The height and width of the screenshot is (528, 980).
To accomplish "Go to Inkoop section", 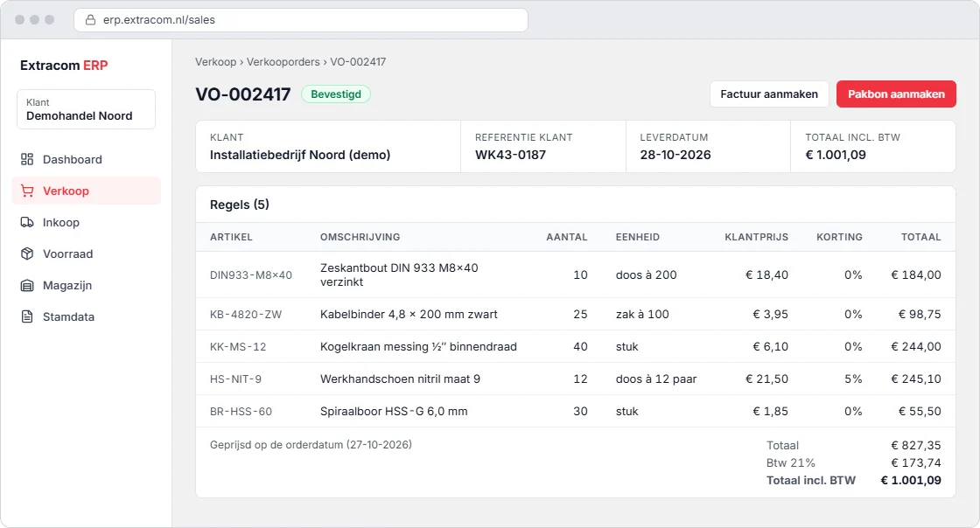I will pos(87,222).
